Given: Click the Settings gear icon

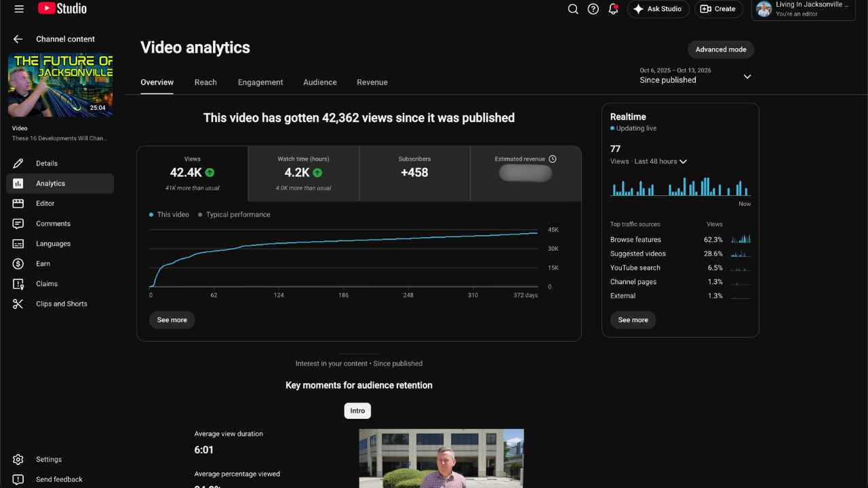Looking at the screenshot, I should tap(18, 460).
